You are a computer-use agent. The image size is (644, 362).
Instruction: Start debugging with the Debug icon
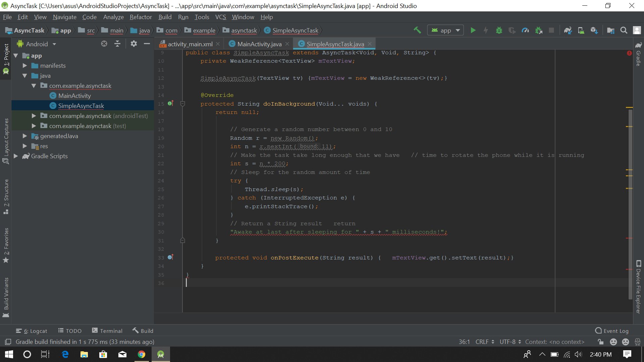tap(499, 30)
